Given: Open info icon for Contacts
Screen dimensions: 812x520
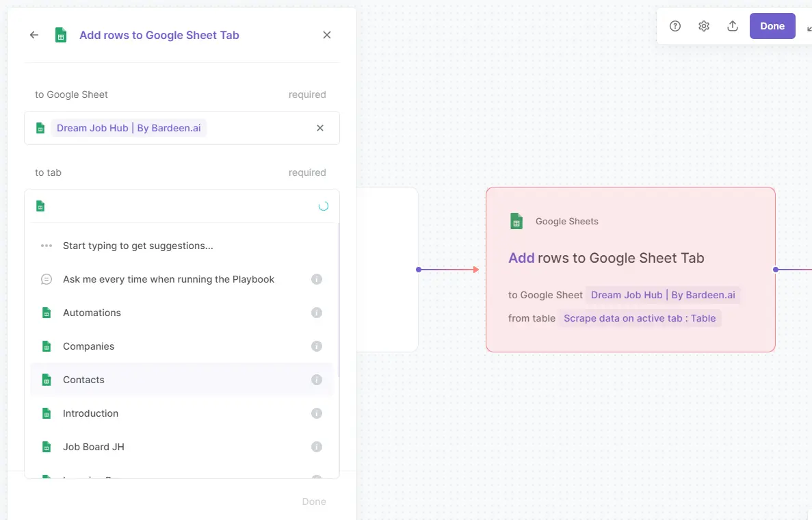Looking at the screenshot, I should (317, 380).
